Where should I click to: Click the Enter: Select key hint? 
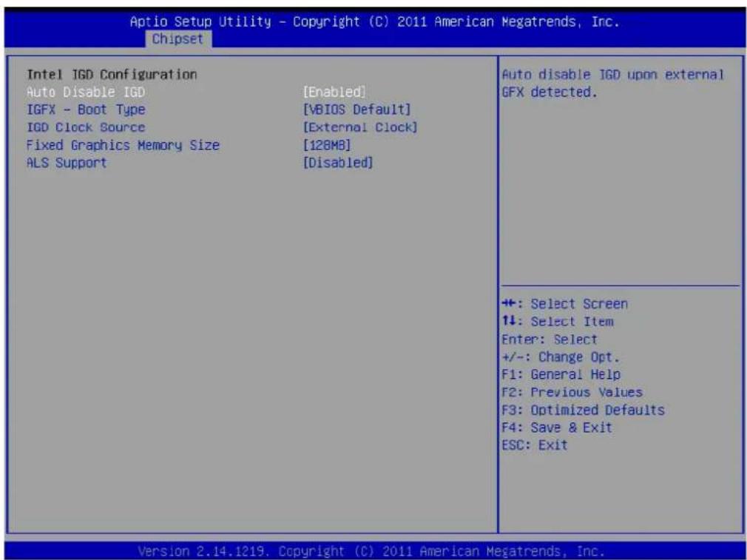pos(550,340)
